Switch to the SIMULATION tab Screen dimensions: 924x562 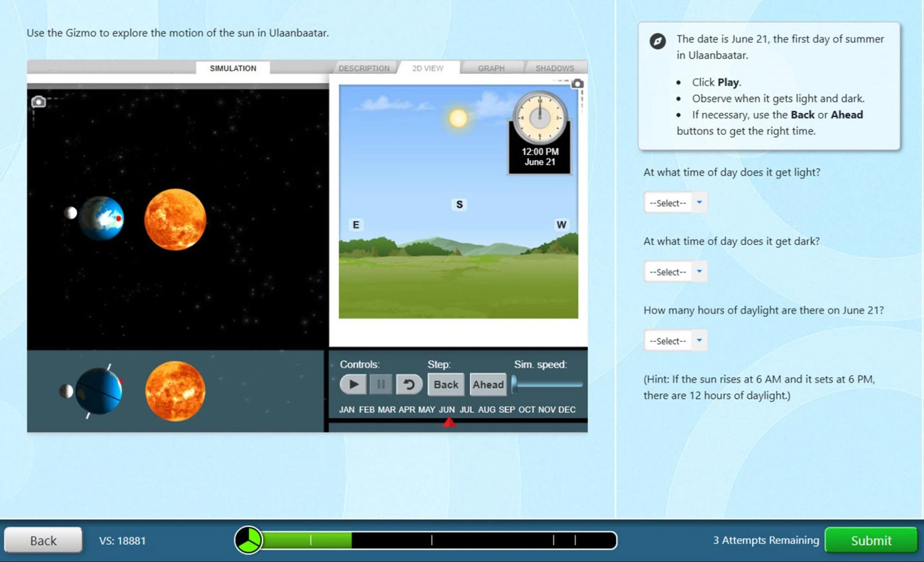(x=233, y=68)
